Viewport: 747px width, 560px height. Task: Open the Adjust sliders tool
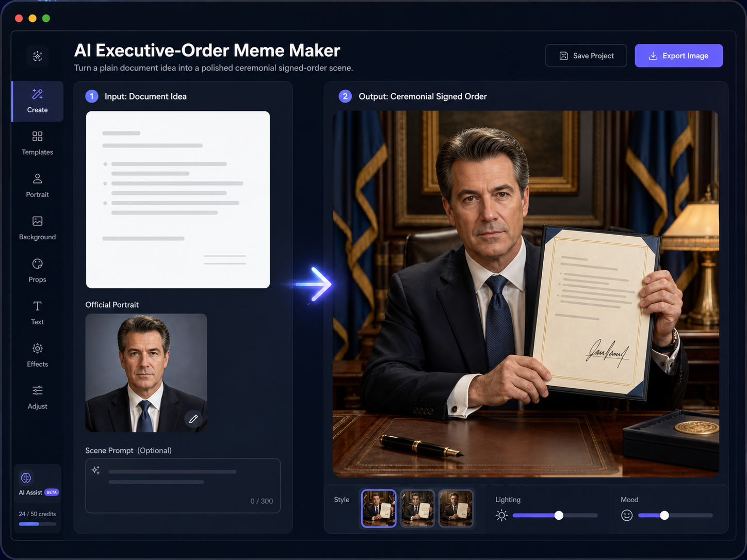point(37,398)
